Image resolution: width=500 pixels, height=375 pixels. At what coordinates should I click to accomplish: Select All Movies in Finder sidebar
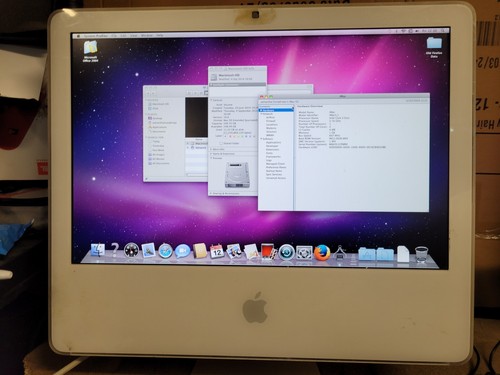[x=157, y=159]
